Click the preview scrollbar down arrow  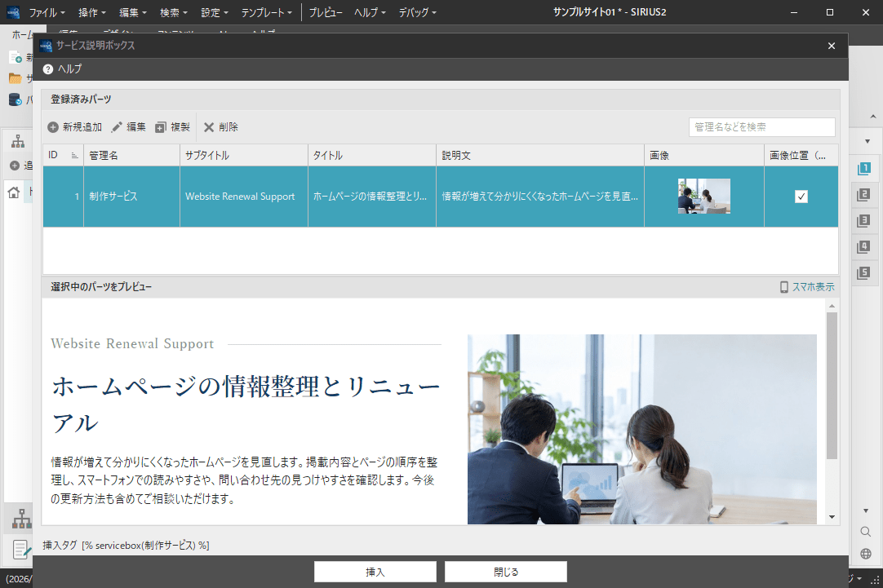pyautogui.click(x=832, y=517)
